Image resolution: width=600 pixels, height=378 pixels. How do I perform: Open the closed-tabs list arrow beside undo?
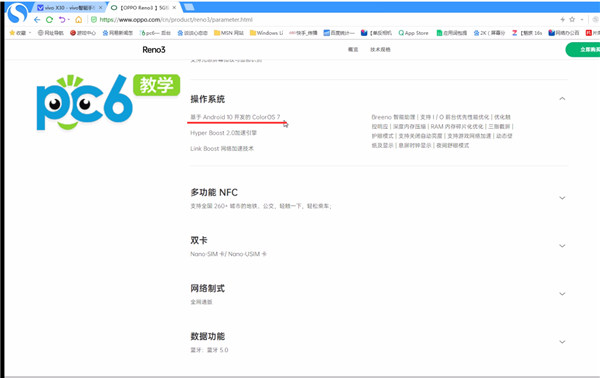[x=68, y=20]
